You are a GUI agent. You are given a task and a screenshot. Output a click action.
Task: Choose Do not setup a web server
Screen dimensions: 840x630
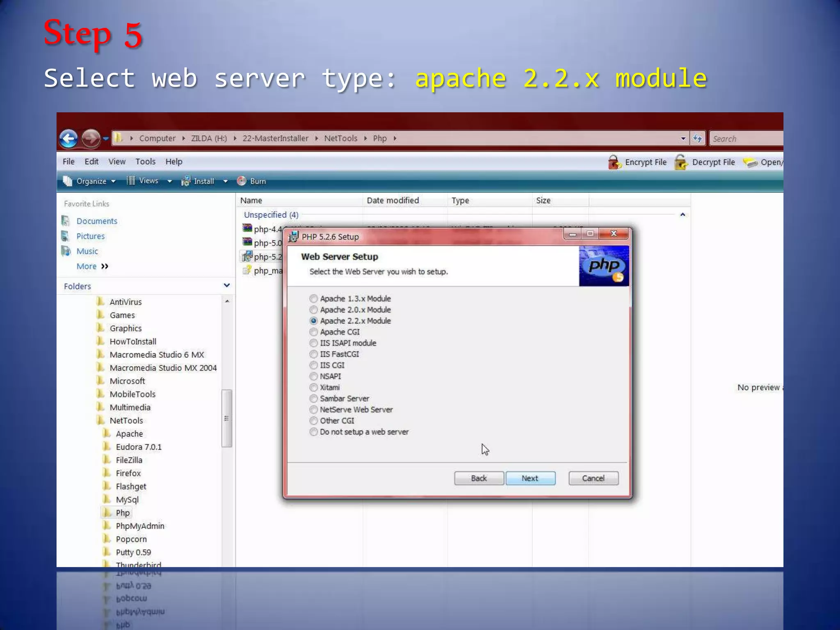313,432
